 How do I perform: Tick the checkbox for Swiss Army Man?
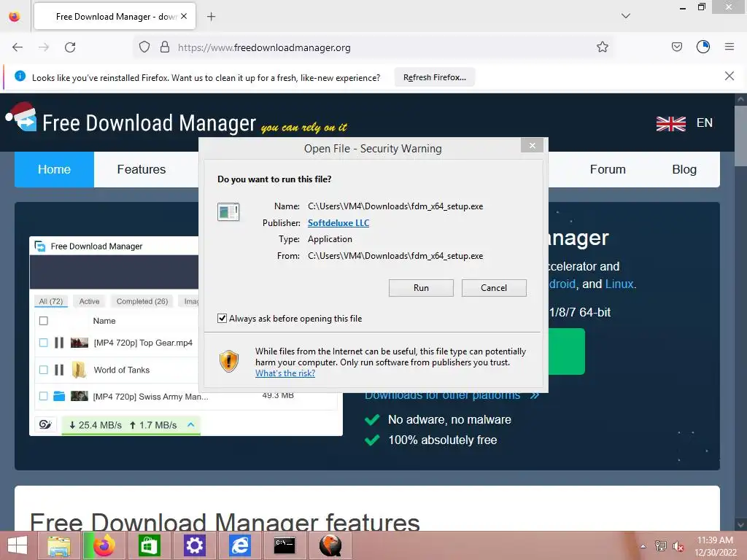click(43, 396)
